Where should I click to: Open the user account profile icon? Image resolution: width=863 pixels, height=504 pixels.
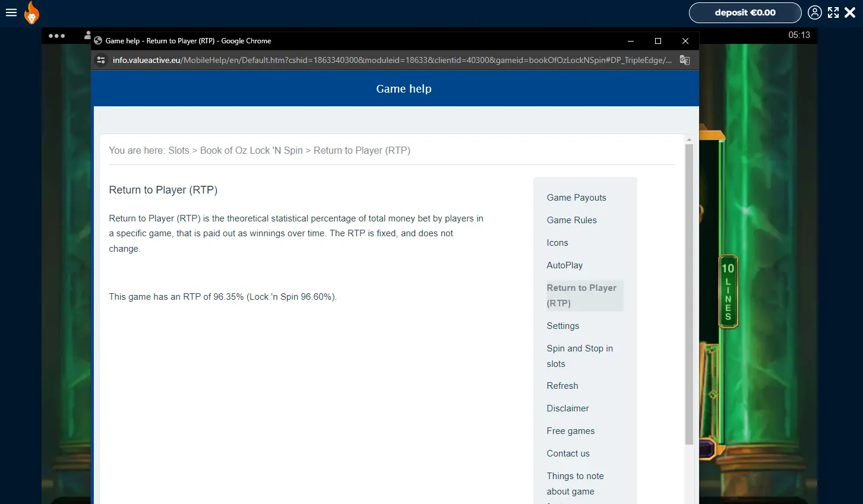[x=815, y=12]
